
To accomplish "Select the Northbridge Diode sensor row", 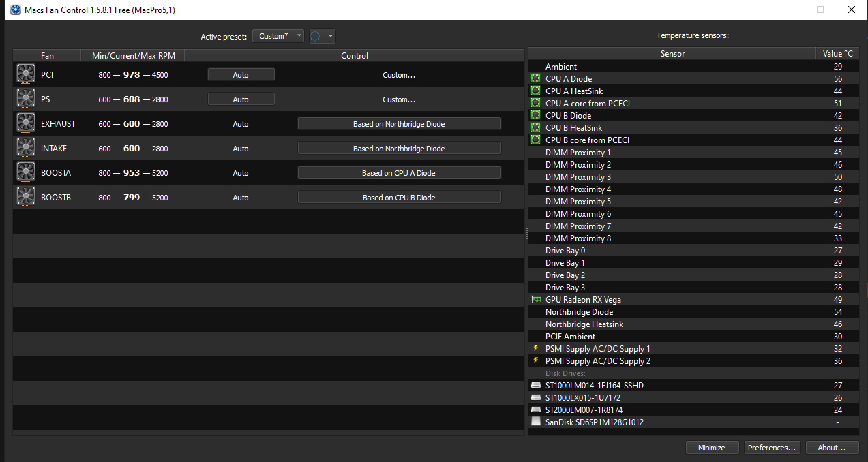I will coord(694,312).
